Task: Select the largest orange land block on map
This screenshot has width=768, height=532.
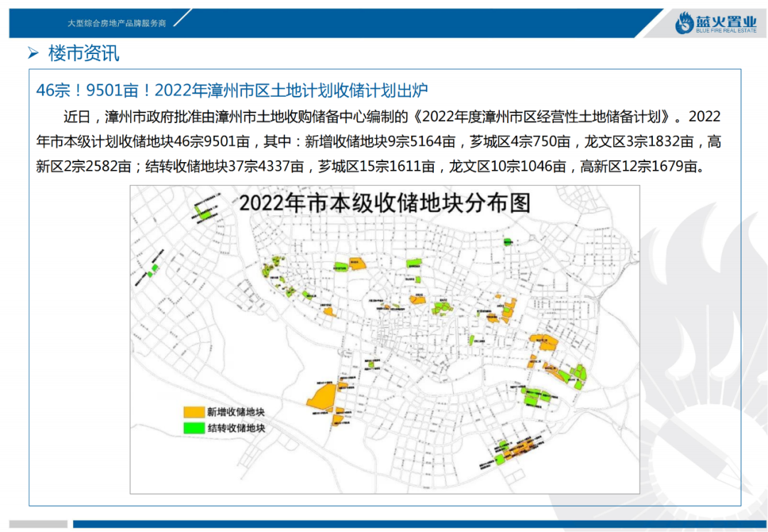Action: 322,396
